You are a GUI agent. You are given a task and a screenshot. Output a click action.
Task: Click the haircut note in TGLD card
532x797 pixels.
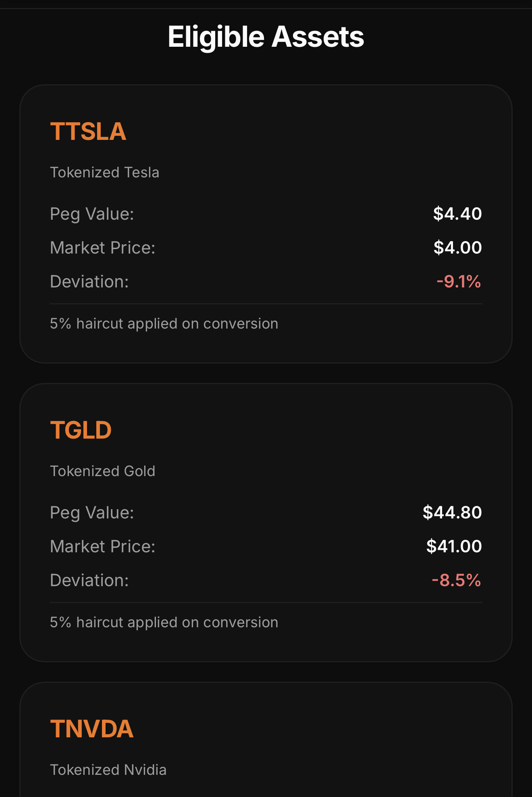[164, 622]
